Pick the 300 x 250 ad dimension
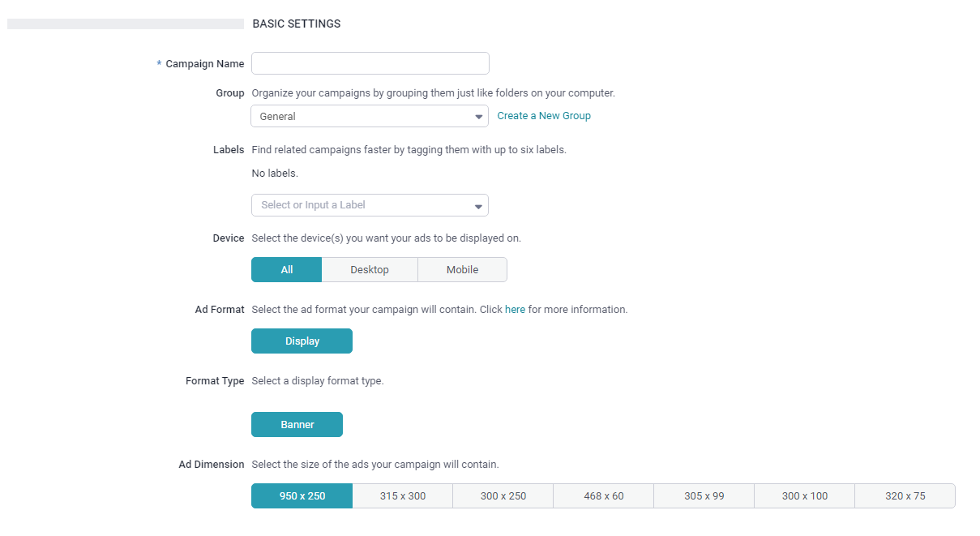 (503, 496)
